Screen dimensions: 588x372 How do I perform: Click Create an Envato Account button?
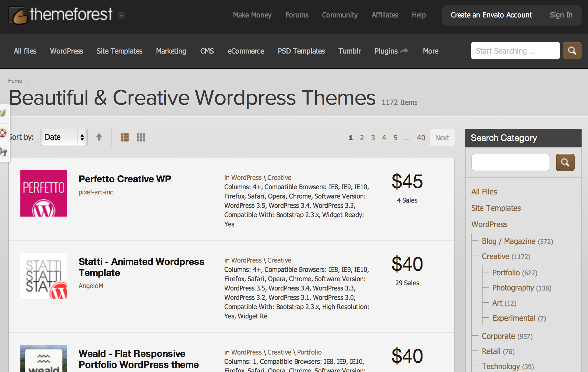[x=492, y=15]
